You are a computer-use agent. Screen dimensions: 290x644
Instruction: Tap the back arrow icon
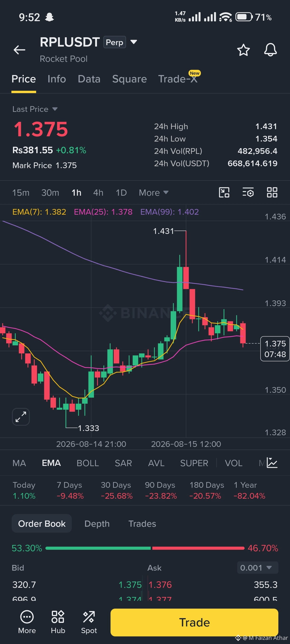point(19,50)
